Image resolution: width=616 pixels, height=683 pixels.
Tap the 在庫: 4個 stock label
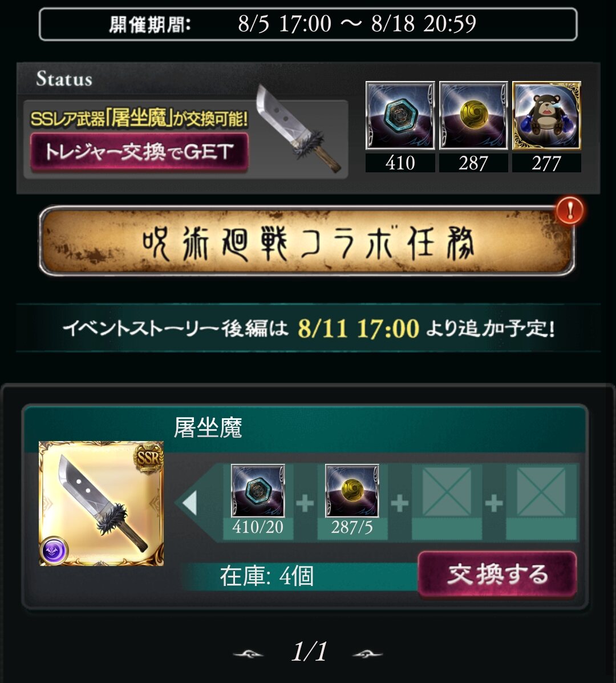click(x=266, y=576)
